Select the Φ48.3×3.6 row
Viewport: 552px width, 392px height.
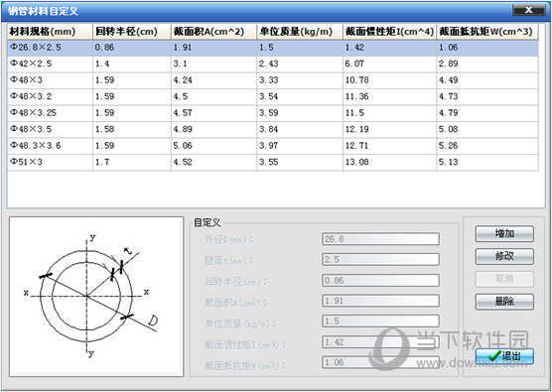(x=273, y=146)
